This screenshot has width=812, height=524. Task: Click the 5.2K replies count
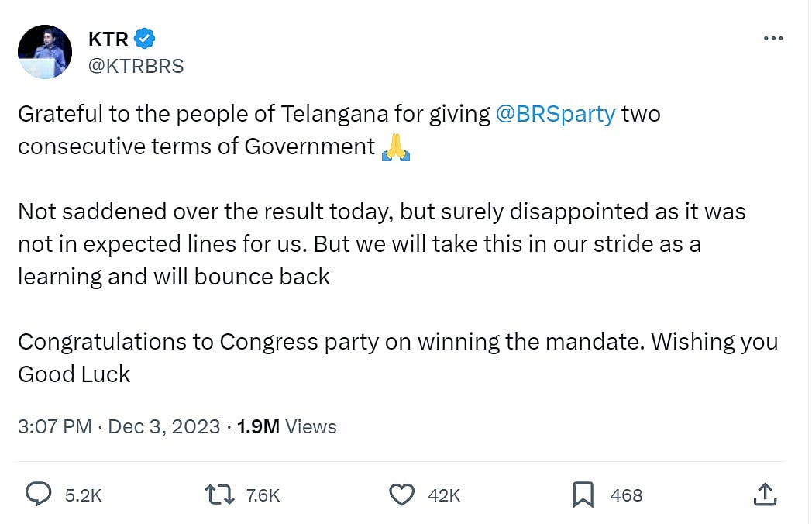pos(84,495)
